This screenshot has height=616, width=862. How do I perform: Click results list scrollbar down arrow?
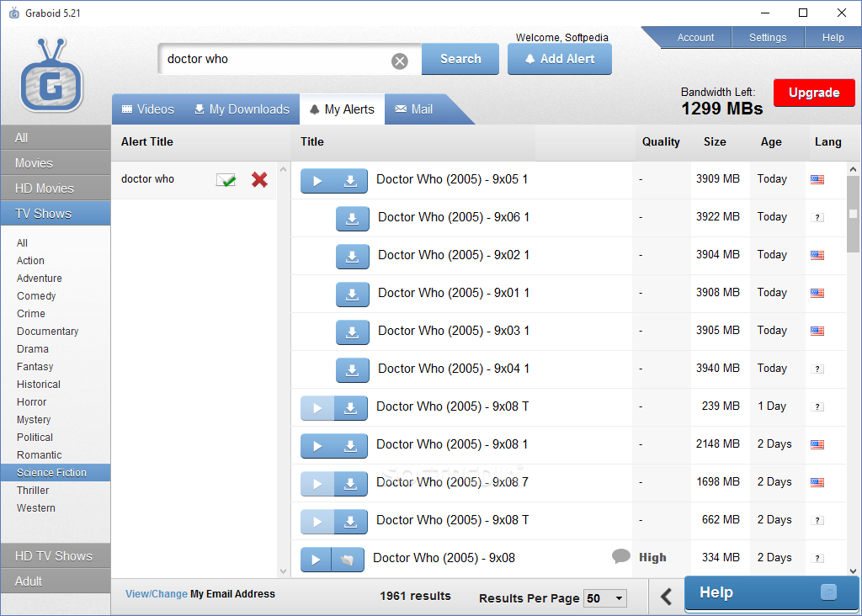[x=854, y=571]
